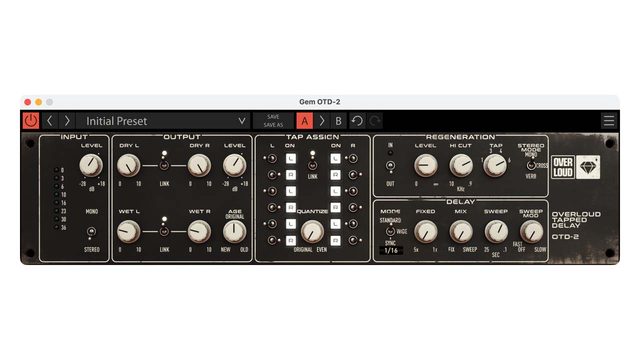Toggle second R button in right ON column
The image size is (640, 360).
tap(335, 207)
